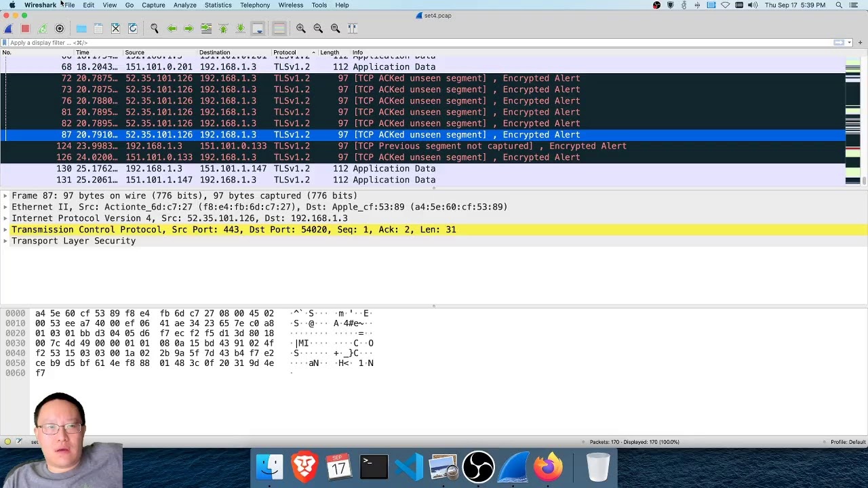Open the macOS volume control

click(x=753, y=5)
